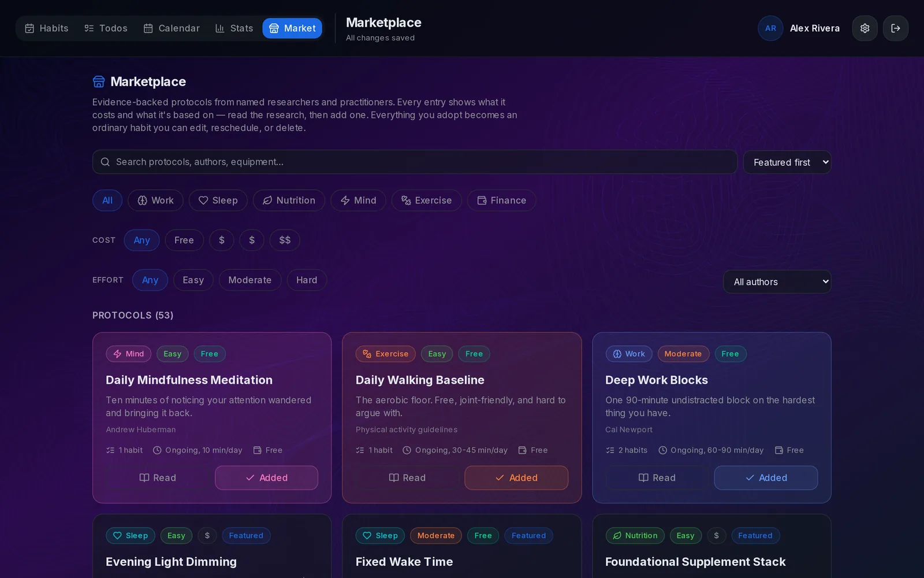Select the $$ cost filter
This screenshot has width=924, height=578.
[285, 240]
